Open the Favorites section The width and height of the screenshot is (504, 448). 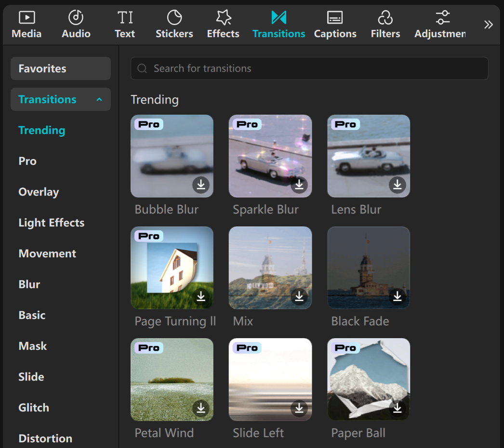61,68
